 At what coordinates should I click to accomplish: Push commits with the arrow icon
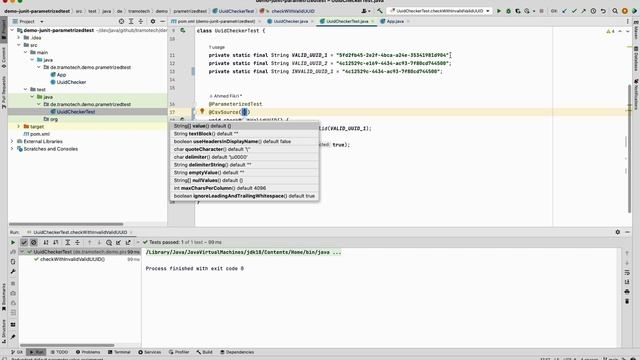(583, 11)
